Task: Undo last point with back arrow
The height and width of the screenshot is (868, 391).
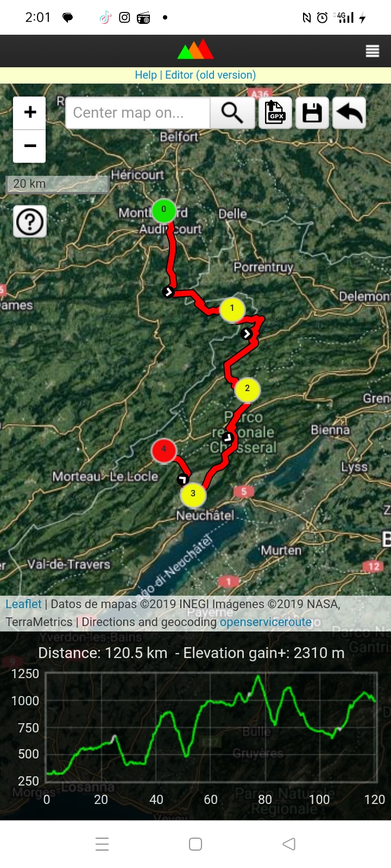Action: click(x=349, y=113)
